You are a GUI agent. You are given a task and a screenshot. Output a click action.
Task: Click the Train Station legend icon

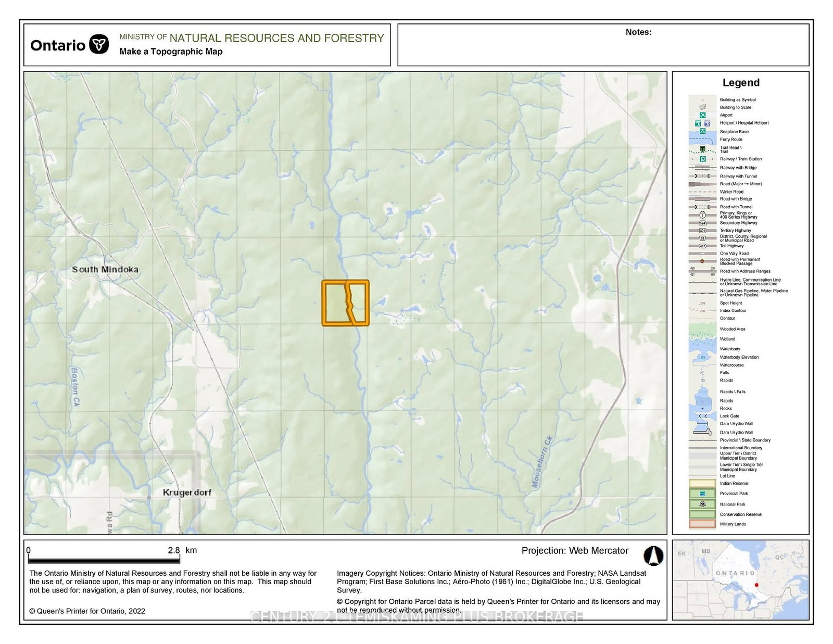tap(702, 159)
